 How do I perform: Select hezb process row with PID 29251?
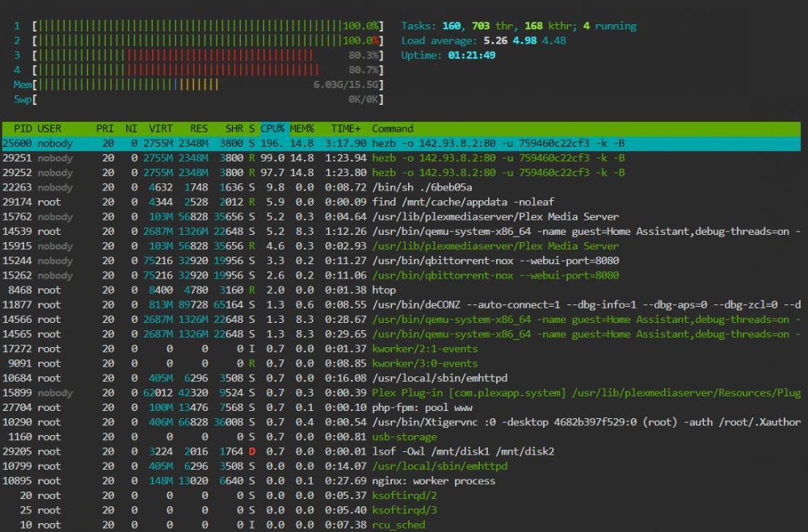click(402, 158)
